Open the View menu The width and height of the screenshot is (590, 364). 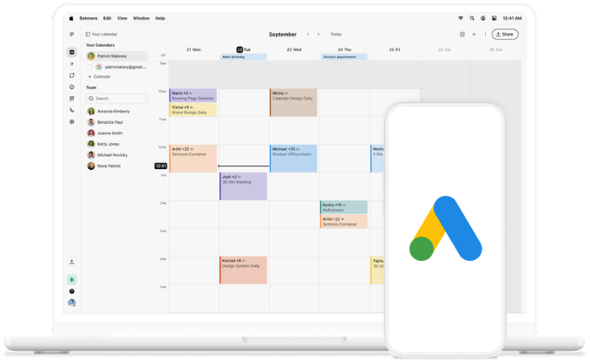(x=122, y=18)
